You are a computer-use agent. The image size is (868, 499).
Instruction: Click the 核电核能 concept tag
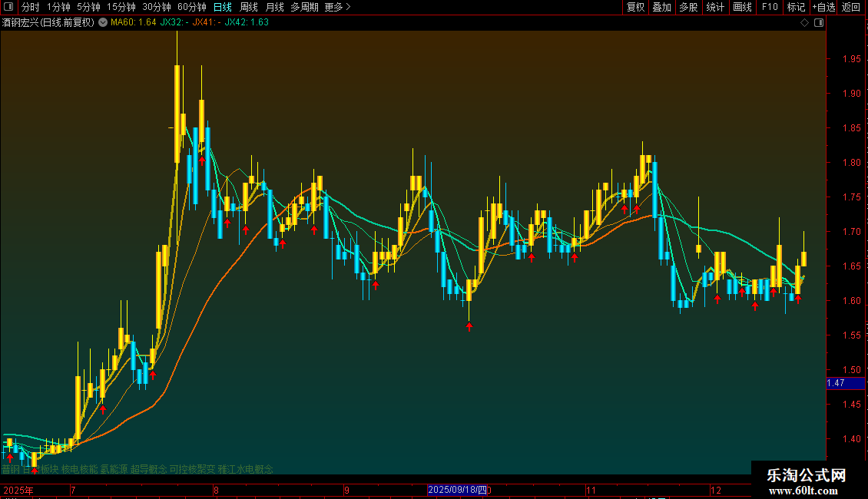[x=79, y=469]
